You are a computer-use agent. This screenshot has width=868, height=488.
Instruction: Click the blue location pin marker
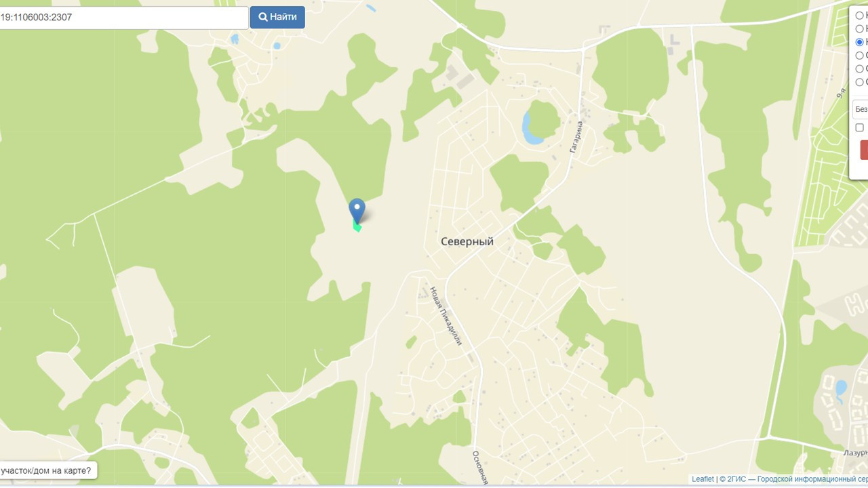coord(357,210)
